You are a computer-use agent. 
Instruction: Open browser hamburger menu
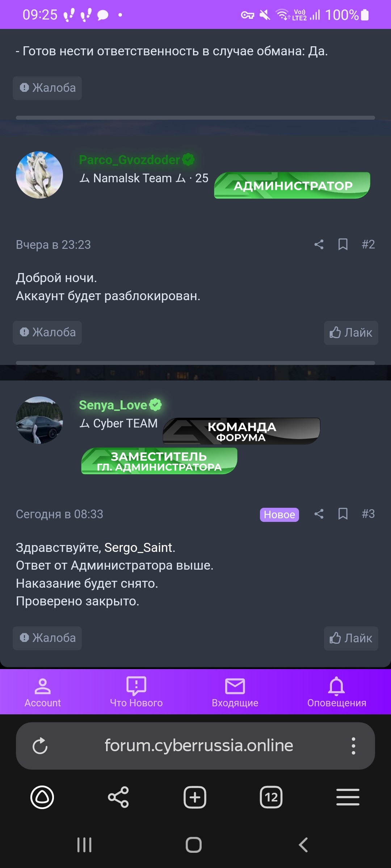pos(348,797)
